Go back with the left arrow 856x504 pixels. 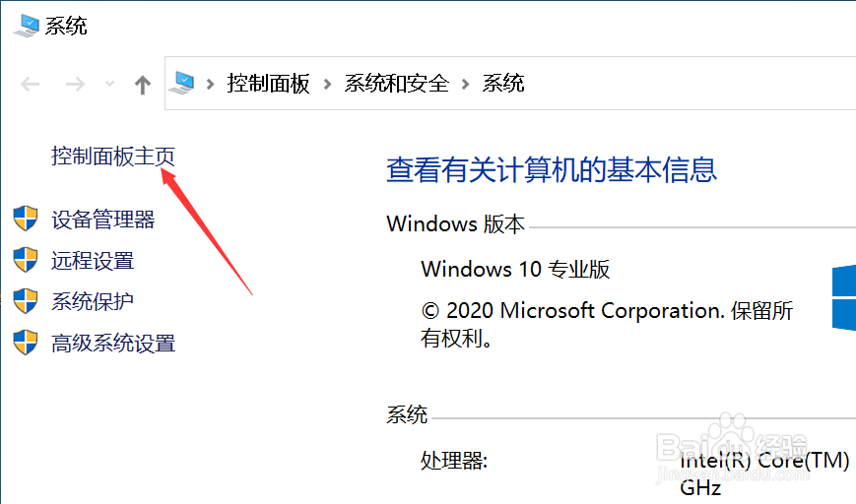(x=30, y=84)
